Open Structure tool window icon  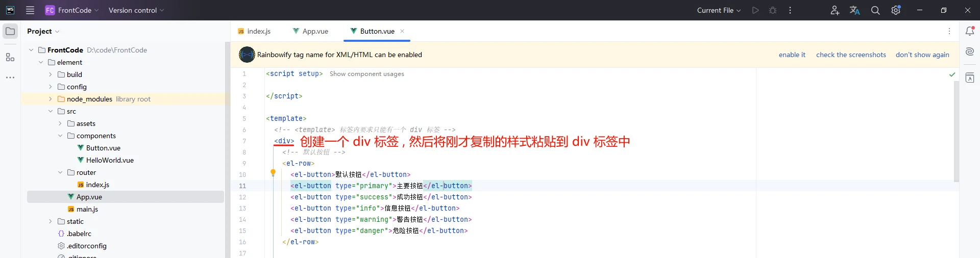coord(10,57)
